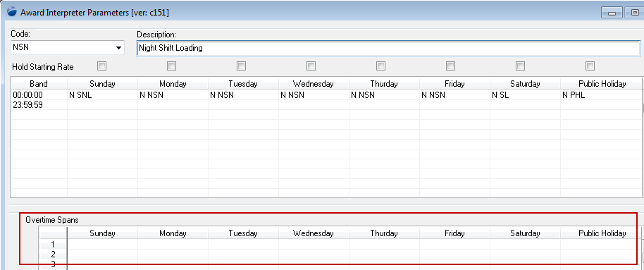Click the Monday header in the band grid
Viewport: 644px width, 270px height.
pyautogui.click(x=173, y=83)
